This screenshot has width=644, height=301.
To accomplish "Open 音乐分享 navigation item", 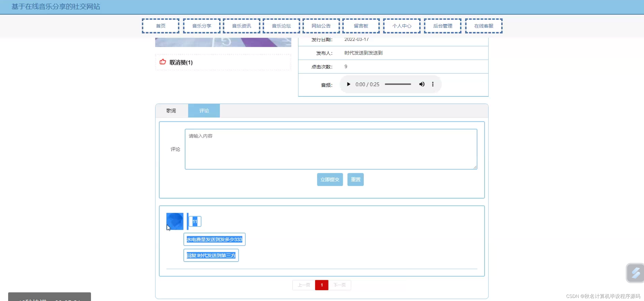I will tap(202, 26).
